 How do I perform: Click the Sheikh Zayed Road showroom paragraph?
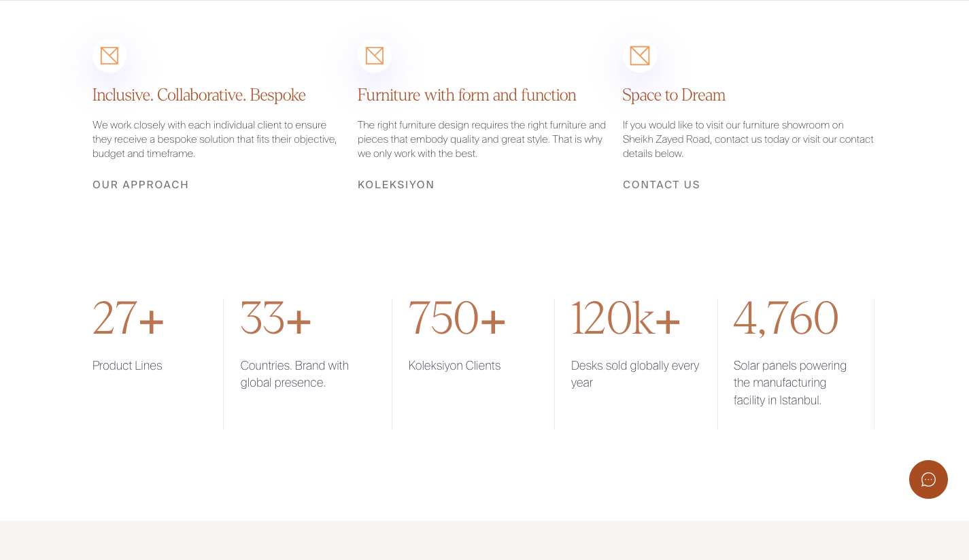click(x=748, y=139)
